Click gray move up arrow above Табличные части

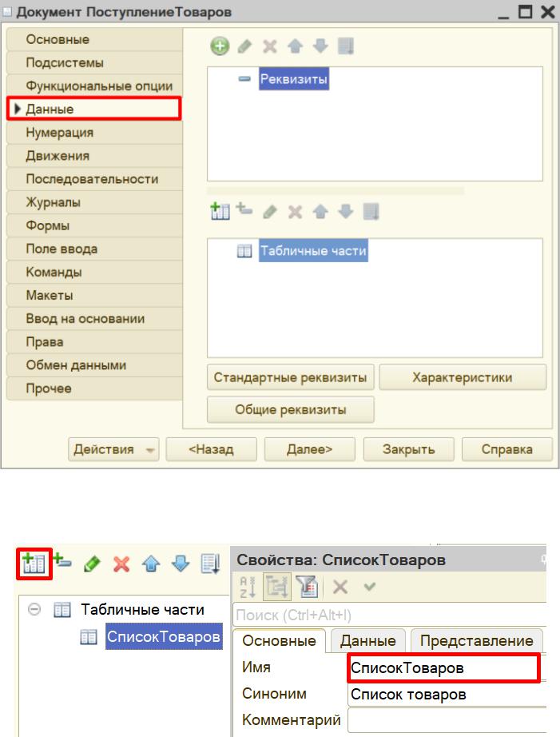coord(320,212)
